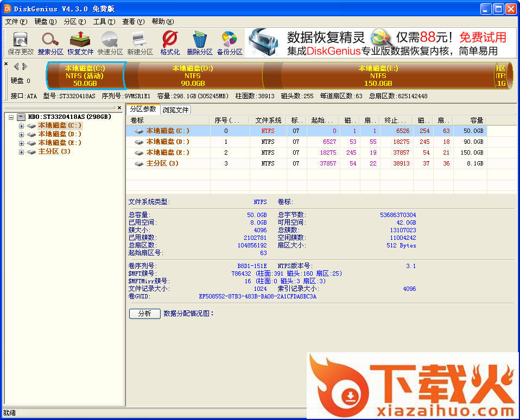The width and height of the screenshot is (520, 420).
Task: Click the Save Changes (保存更改) toolbar icon
Action: click(21, 43)
